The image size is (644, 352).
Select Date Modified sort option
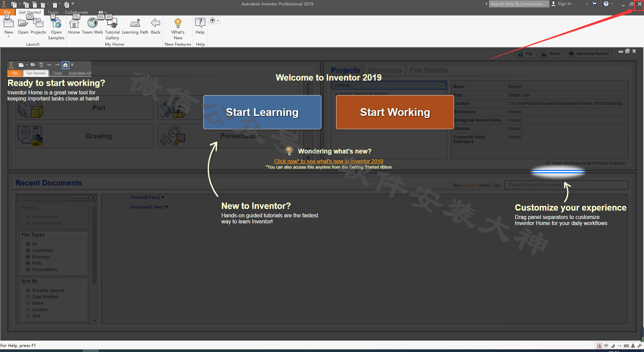click(28, 297)
